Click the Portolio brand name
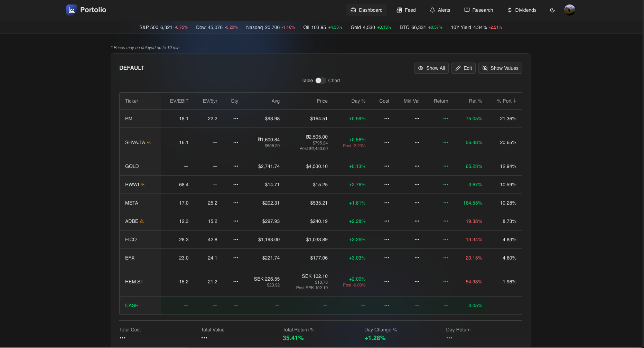 click(x=93, y=10)
